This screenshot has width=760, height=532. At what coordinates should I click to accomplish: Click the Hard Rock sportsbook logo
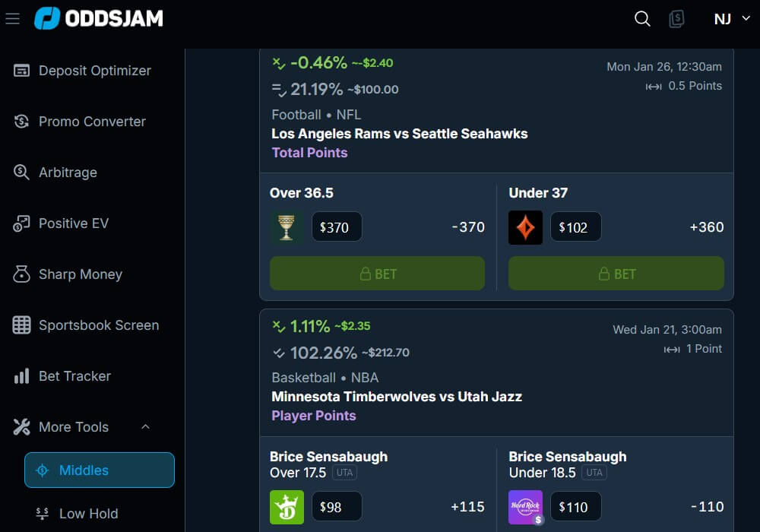525,506
